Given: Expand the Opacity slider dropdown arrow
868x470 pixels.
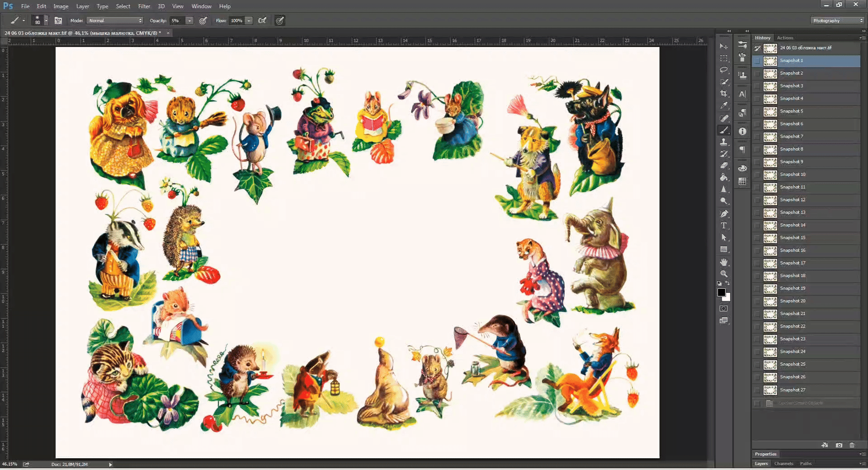Looking at the screenshot, I should [x=190, y=21].
